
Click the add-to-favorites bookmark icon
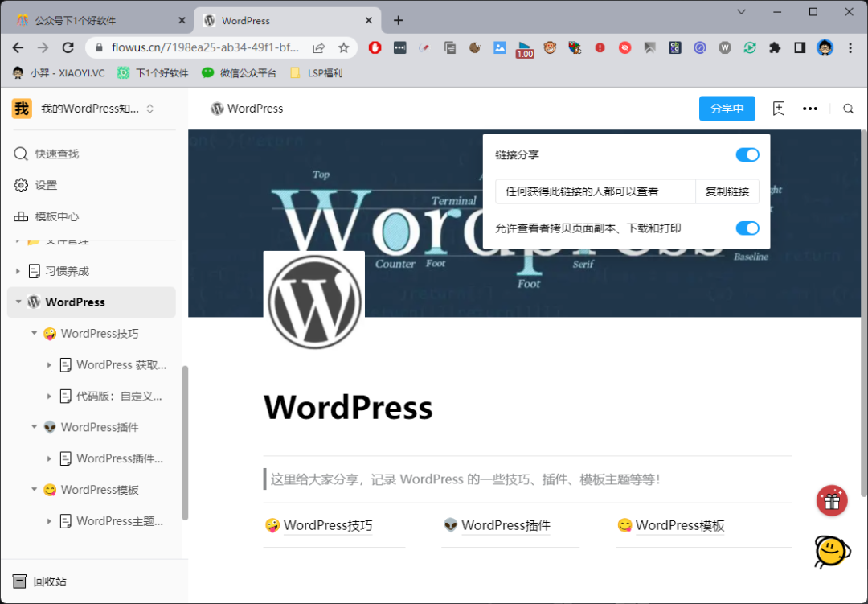point(778,109)
